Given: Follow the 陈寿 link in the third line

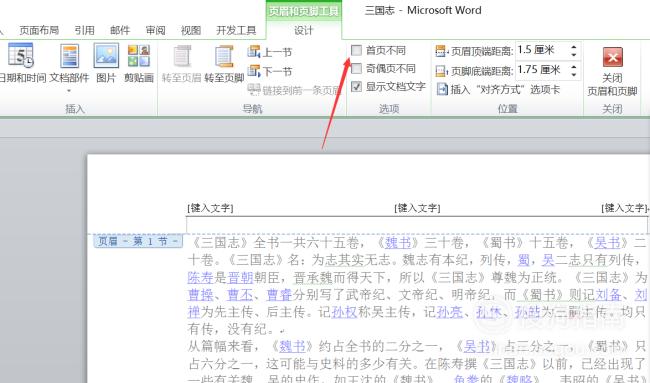Looking at the screenshot, I should click(200, 277).
